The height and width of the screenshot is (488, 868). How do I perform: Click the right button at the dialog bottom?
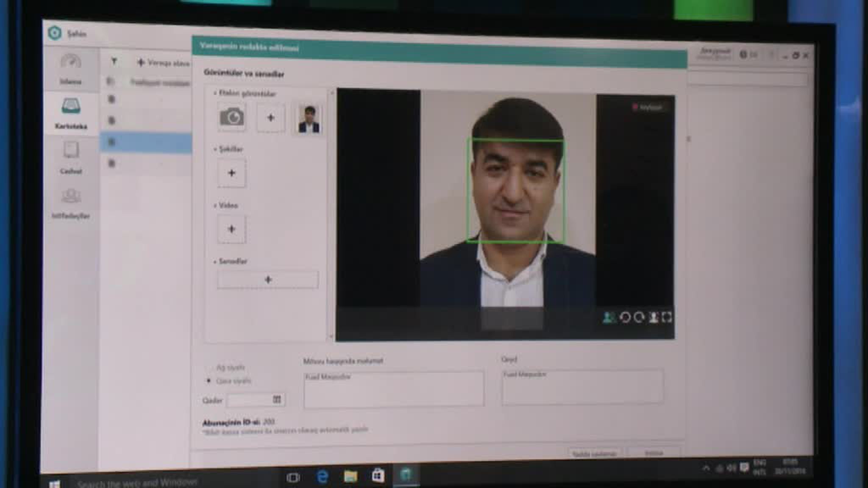654,453
